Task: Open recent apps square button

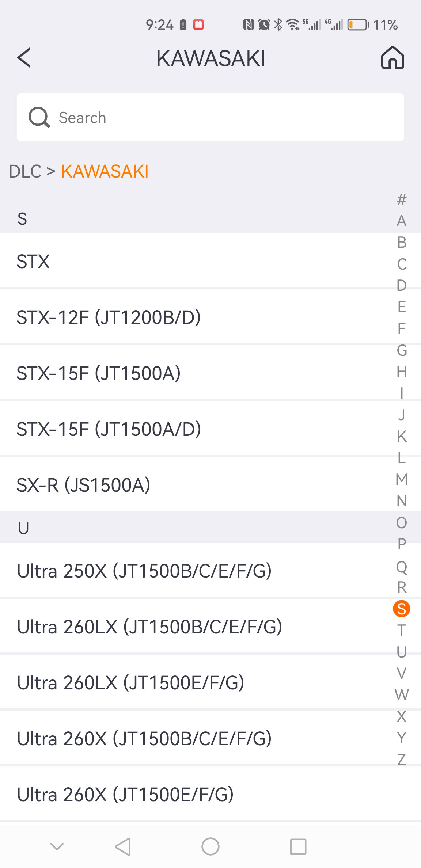Action: [298, 846]
